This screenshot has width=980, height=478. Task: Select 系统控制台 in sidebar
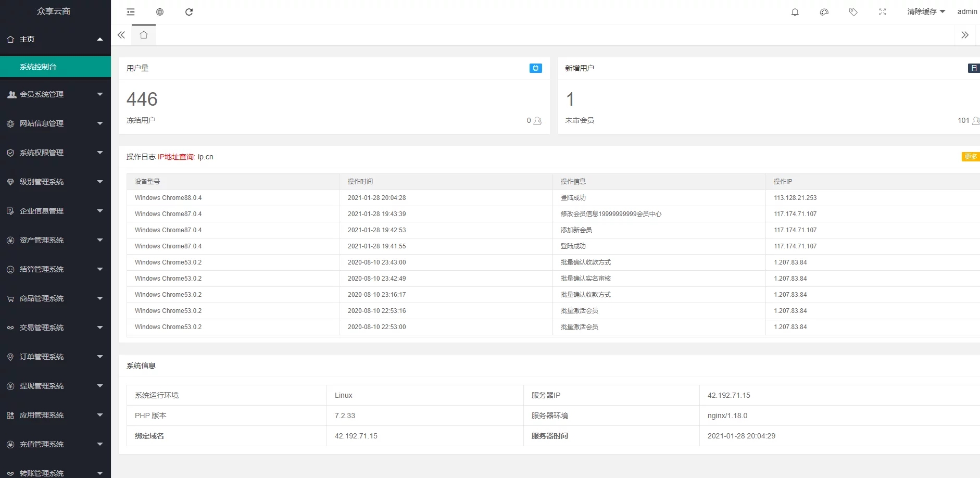(55, 67)
